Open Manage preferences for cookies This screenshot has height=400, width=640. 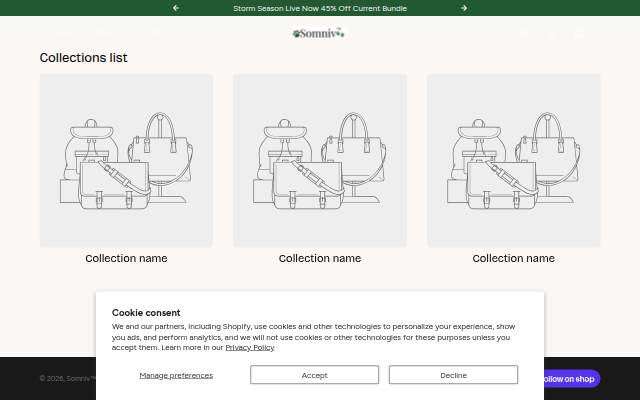pyautogui.click(x=176, y=375)
